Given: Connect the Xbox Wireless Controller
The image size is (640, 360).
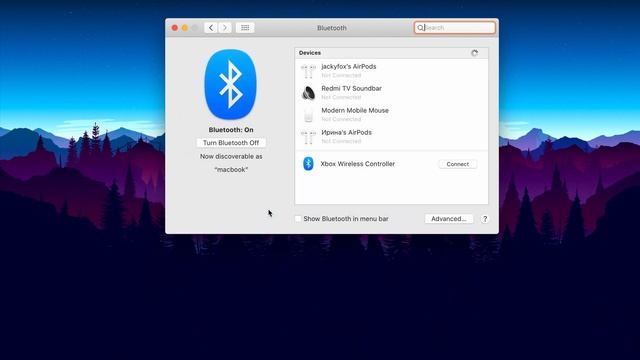Looking at the screenshot, I should pyautogui.click(x=458, y=164).
